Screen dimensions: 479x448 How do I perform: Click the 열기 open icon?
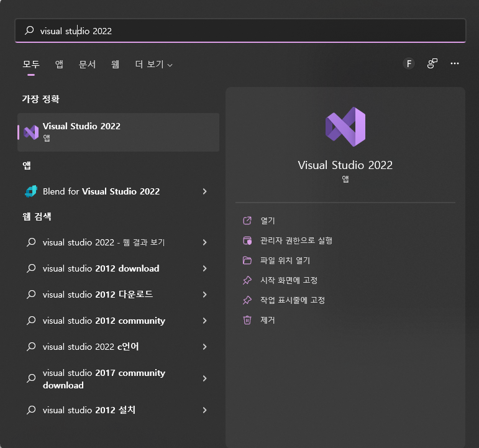click(247, 221)
